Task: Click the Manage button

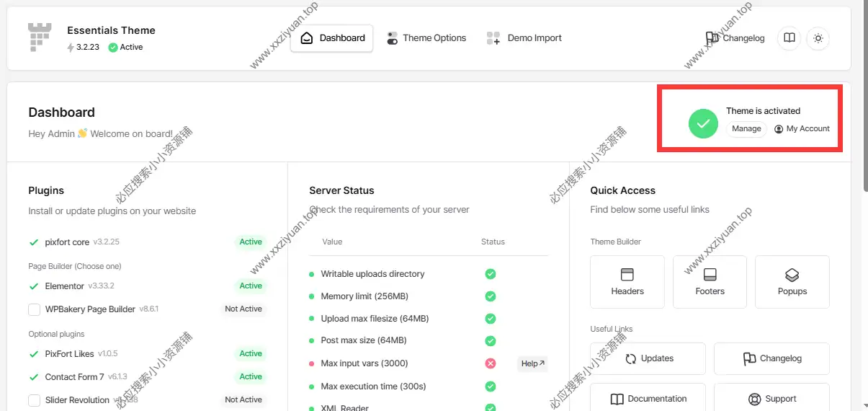Action: pyautogui.click(x=746, y=129)
